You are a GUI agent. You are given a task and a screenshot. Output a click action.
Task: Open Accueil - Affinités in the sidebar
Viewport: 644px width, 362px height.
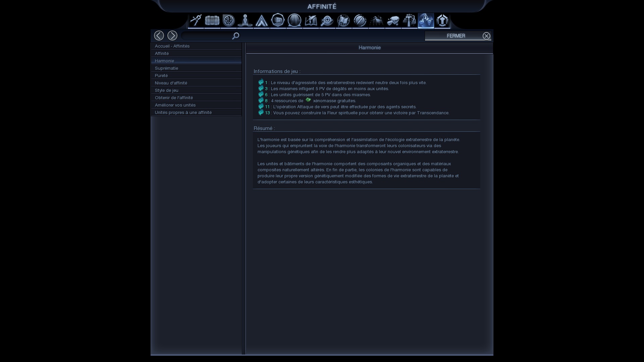coord(196,46)
